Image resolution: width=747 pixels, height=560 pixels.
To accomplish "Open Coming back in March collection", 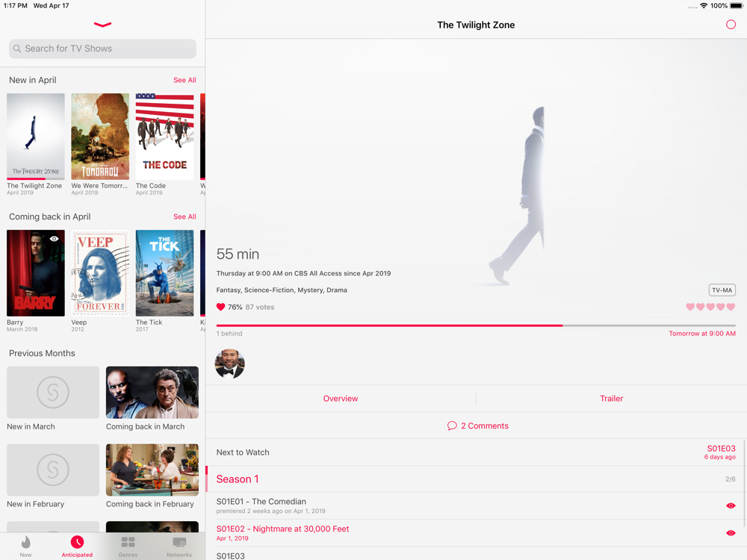I will 152,393.
